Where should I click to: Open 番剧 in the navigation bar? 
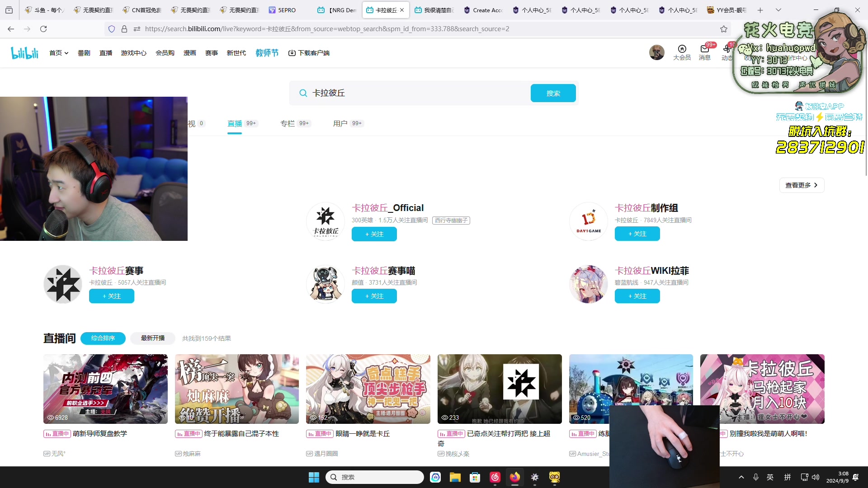(84, 53)
